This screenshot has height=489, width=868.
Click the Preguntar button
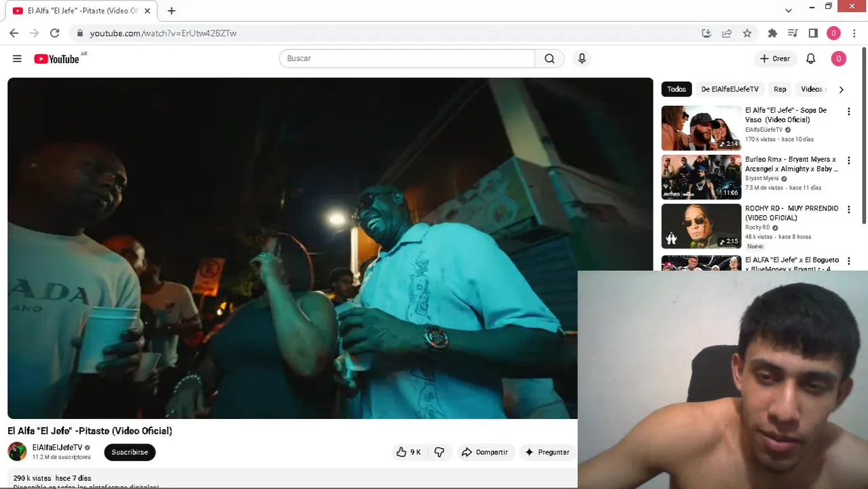coord(547,452)
